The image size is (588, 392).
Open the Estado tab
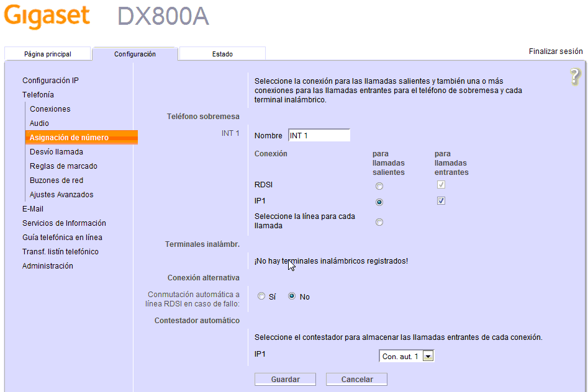(222, 54)
